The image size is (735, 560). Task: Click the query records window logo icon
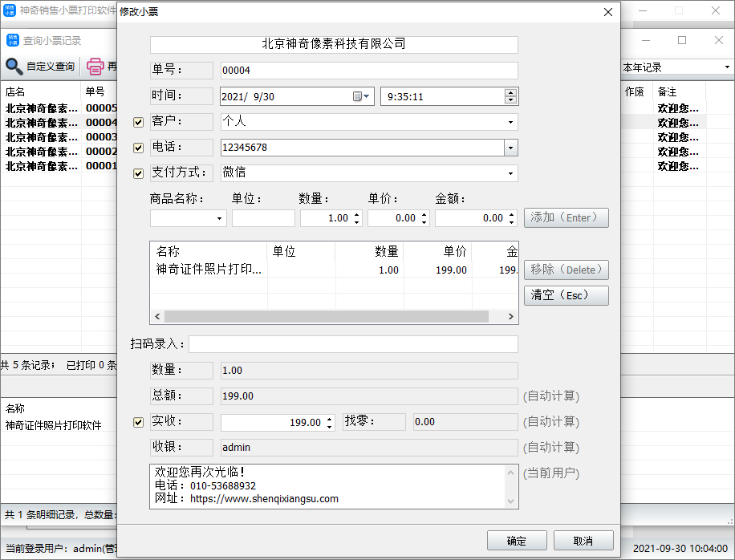pyautogui.click(x=12, y=40)
